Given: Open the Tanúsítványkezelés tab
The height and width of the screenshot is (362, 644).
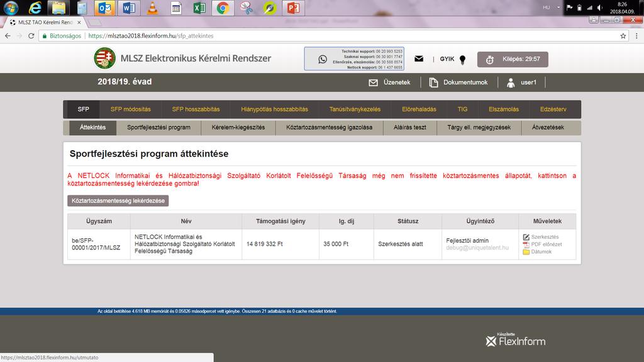Looking at the screenshot, I should click(355, 109).
